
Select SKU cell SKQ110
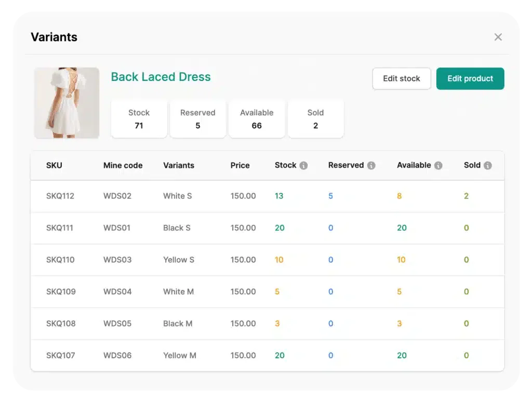tap(60, 260)
